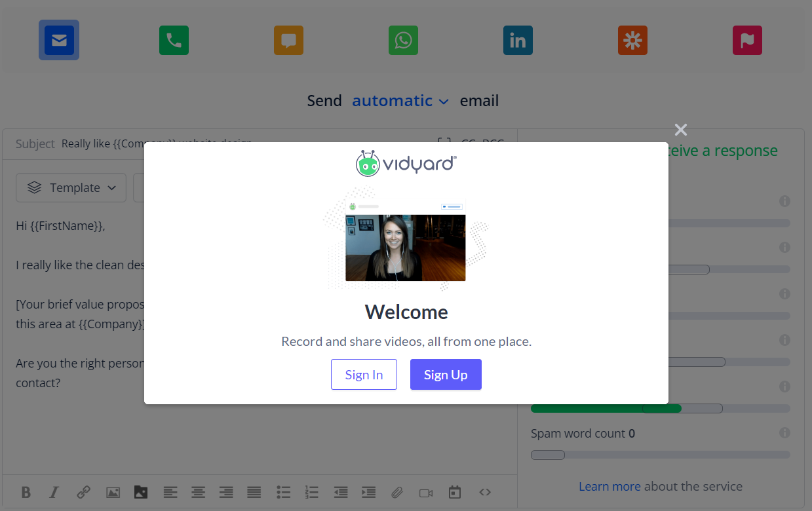This screenshot has height=511, width=812.
Task: Insert calendar link icon
Action: tap(455, 492)
